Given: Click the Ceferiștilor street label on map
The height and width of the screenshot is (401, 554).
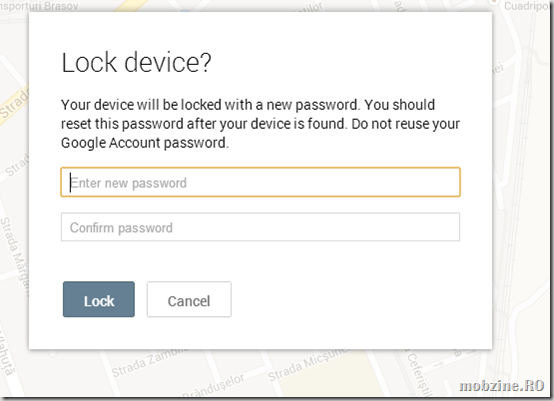Looking at the screenshot, I should [x=419, y=374].
